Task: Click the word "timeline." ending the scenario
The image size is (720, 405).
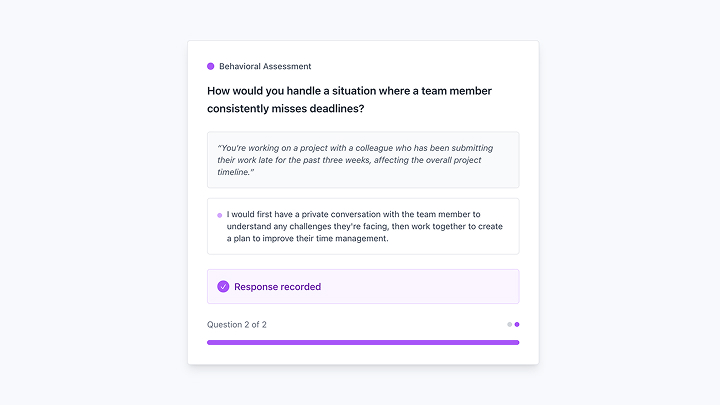Action: click(x=236, y=172)
